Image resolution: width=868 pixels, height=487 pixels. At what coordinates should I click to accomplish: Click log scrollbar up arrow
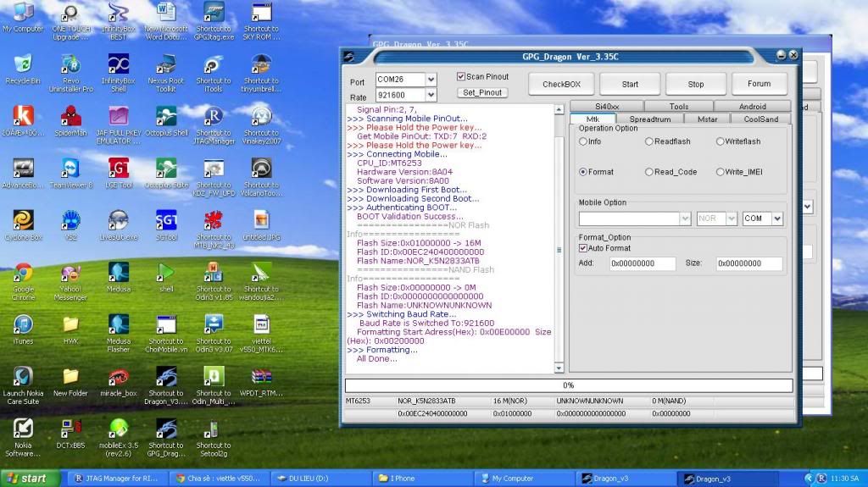(x=559, y=109)
